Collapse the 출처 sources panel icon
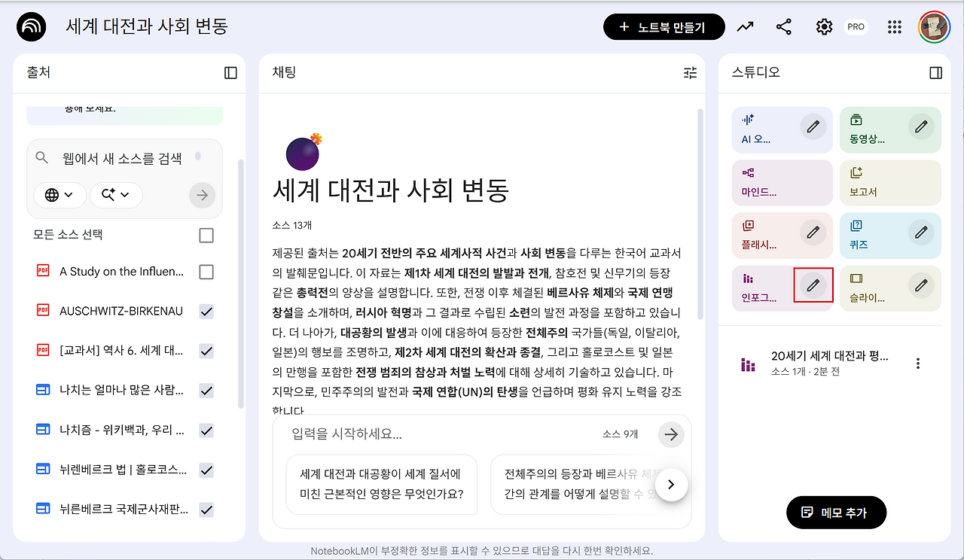 (x=230, y=73)
